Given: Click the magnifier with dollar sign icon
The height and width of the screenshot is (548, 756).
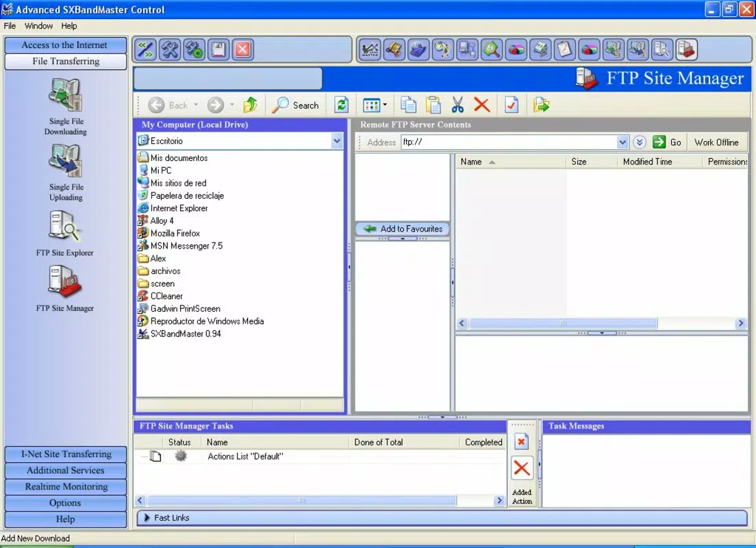Looking at the screenshot, I should click(491, 49).
